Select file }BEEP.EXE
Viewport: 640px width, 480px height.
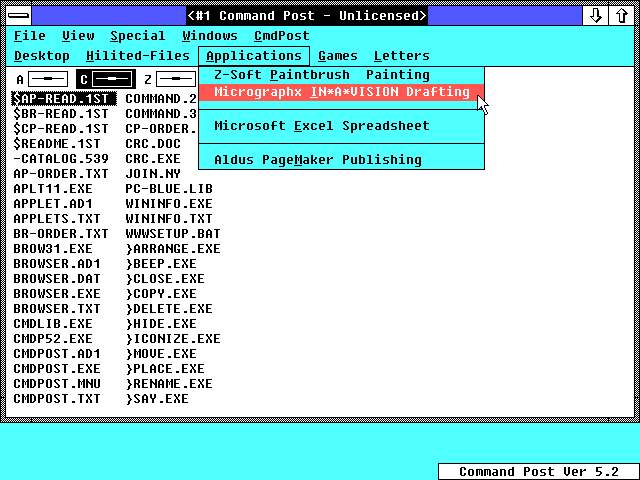click(161, 264)
